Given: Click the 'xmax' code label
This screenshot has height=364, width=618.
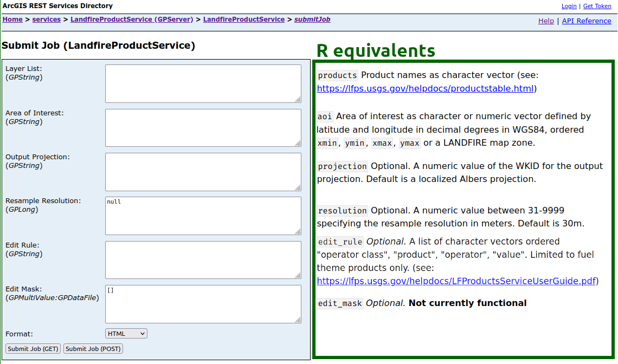Looking at the screenshot, I should [x=382, y=143].
